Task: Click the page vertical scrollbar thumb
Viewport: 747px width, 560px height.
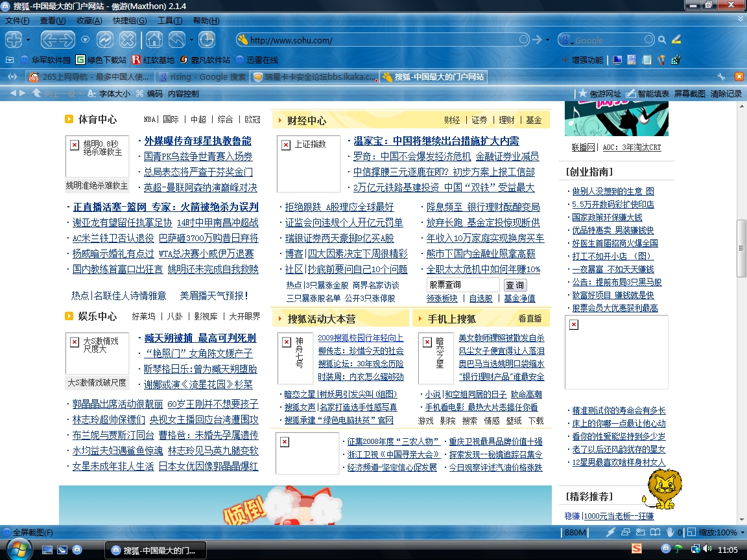Action: 741,248
